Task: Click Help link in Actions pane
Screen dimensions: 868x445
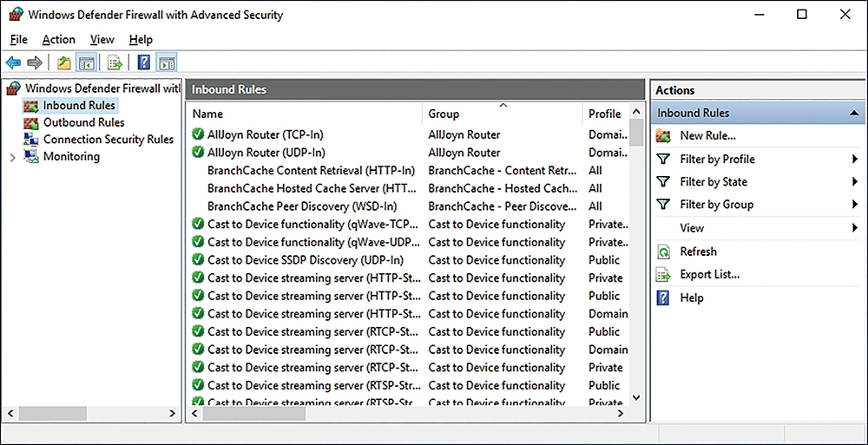Action: [x=692, y=298]
